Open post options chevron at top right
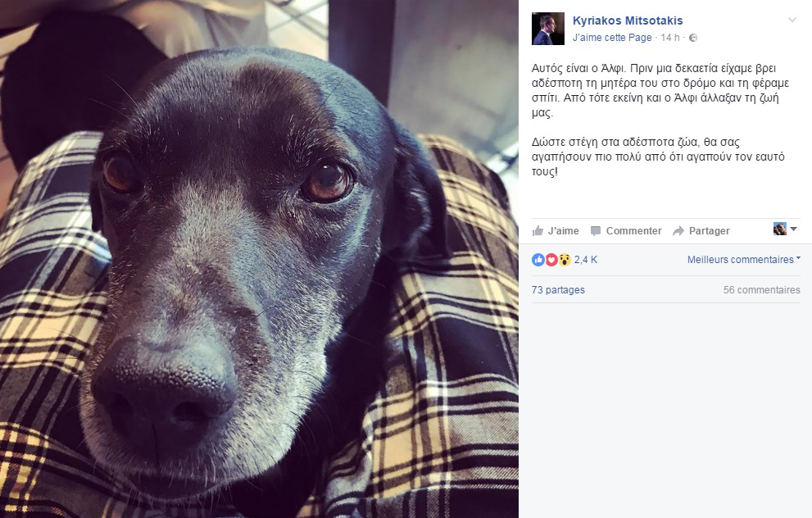The height and width of the screenshot is (518, 812). click(x=792, y=20)
